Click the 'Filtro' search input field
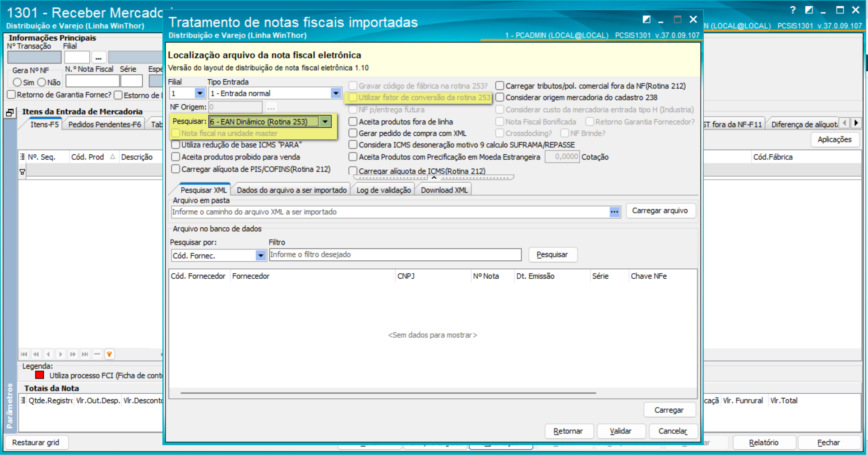Image resolution: width=868 pixels, height=456 pixels. 395,255
